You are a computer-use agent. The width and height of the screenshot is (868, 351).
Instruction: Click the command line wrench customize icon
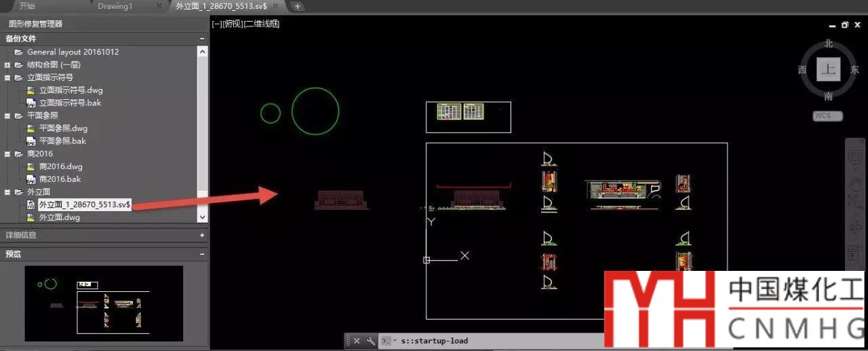point(370,341)
